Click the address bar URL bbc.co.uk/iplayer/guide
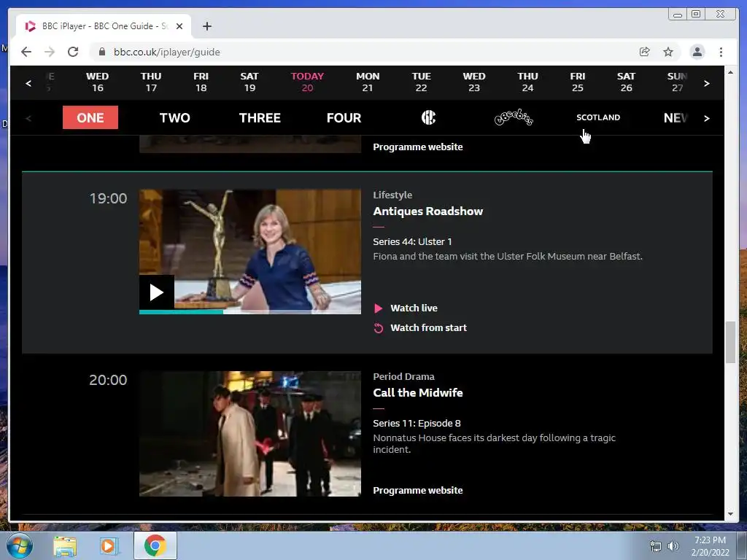747x560 pixels. point(167,52)
